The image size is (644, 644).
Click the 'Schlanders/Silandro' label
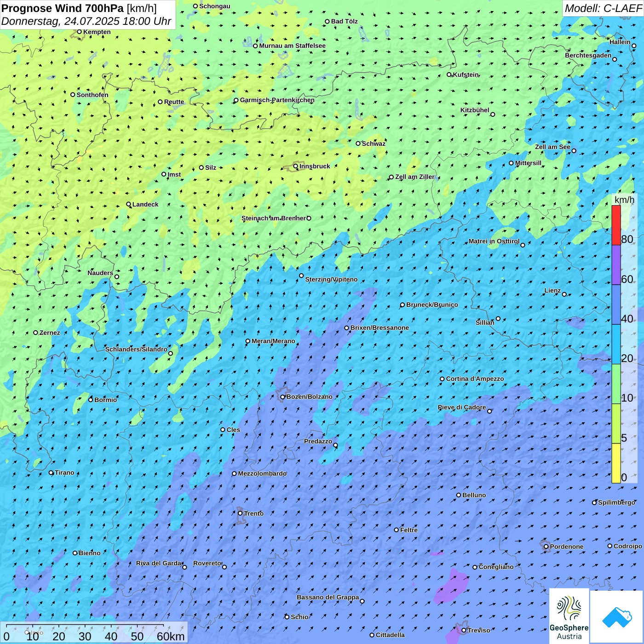136,349
